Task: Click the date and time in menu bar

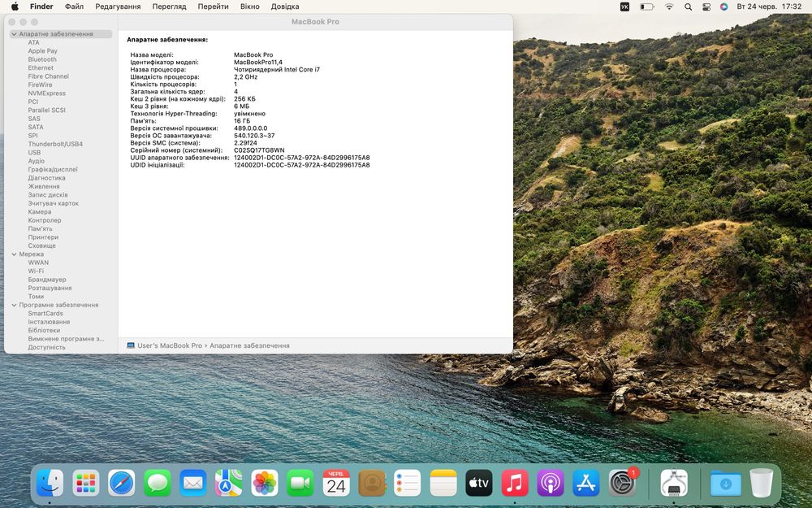Action: click(769, 7)
